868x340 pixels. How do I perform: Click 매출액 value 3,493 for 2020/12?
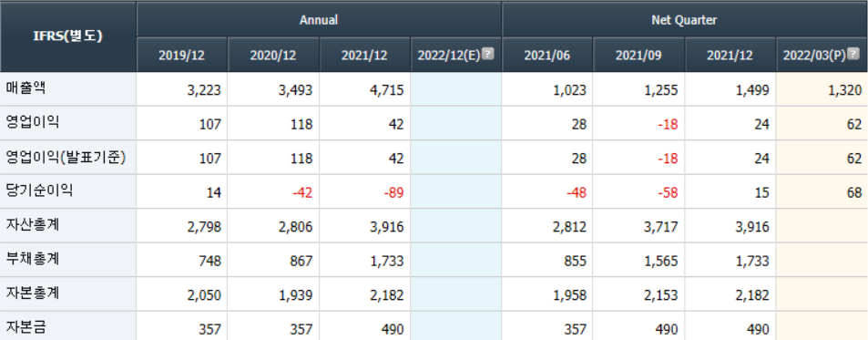click(296, 90)
